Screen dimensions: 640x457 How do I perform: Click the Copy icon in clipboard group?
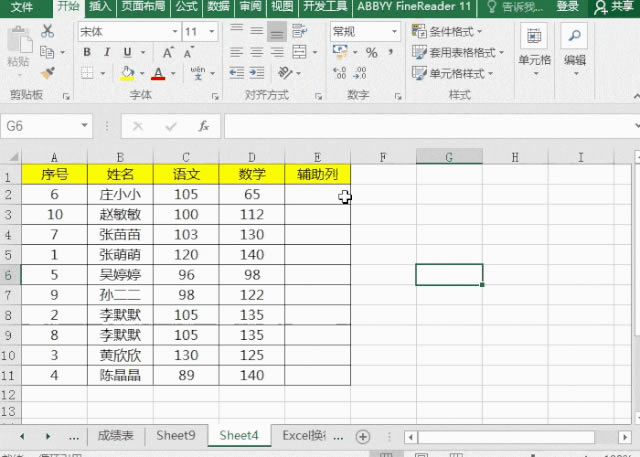(47, 52)
